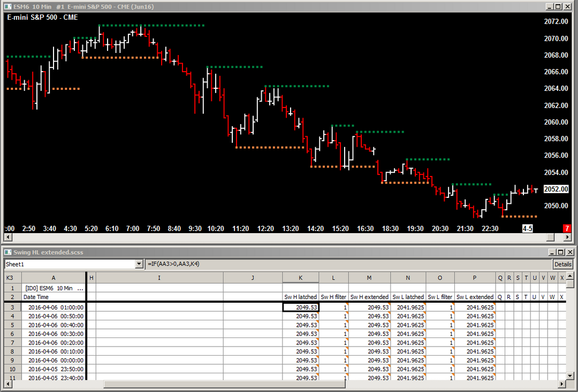Open the Sheet1 sheet selector dropdown
The image size is (578, 392).
click(x=140, y=264)
